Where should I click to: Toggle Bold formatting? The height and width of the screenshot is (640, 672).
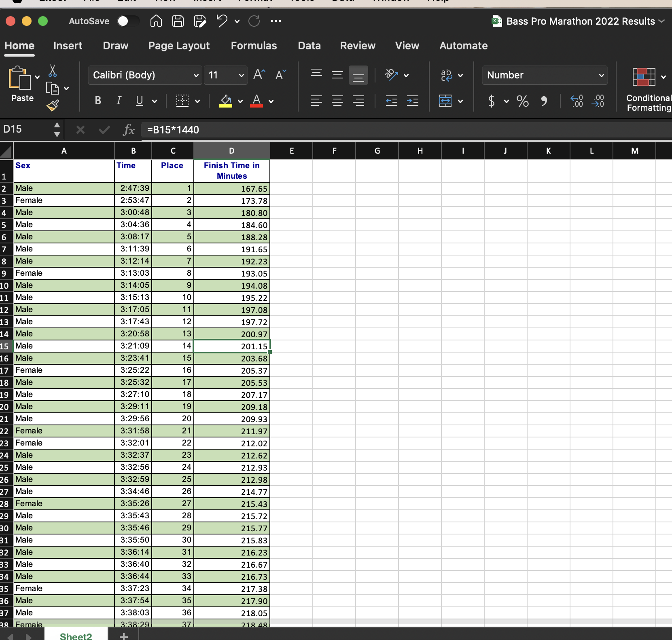[98, 101]
